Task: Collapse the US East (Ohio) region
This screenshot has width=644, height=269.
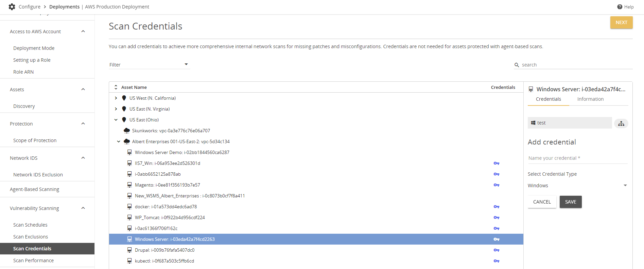Action: point(116,120)
